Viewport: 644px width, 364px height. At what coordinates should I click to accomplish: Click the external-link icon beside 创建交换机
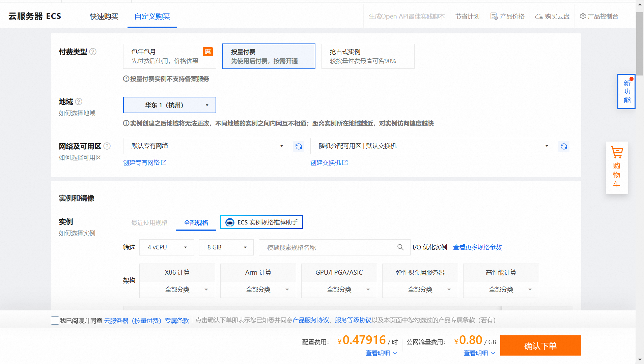(345, 162)
